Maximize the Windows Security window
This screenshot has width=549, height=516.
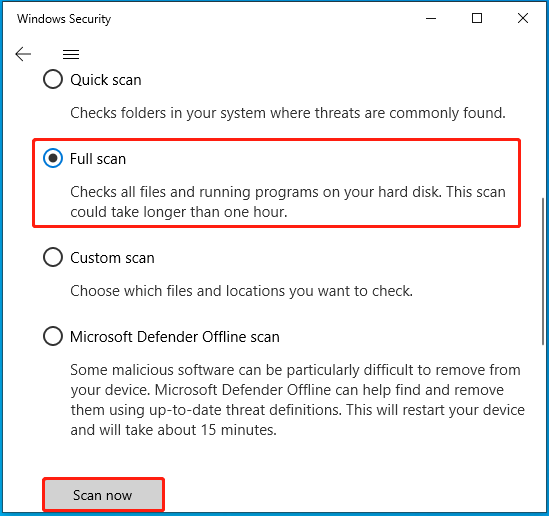click(477, 18)
